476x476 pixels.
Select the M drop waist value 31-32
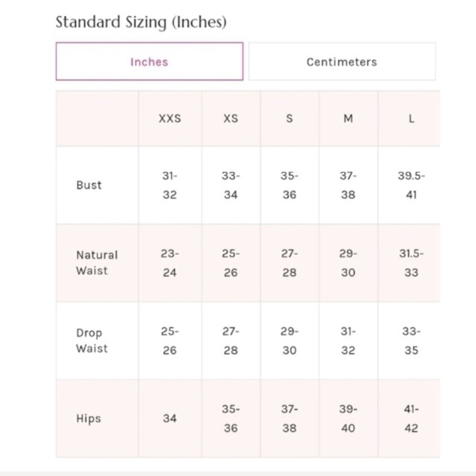pos(348,341)
